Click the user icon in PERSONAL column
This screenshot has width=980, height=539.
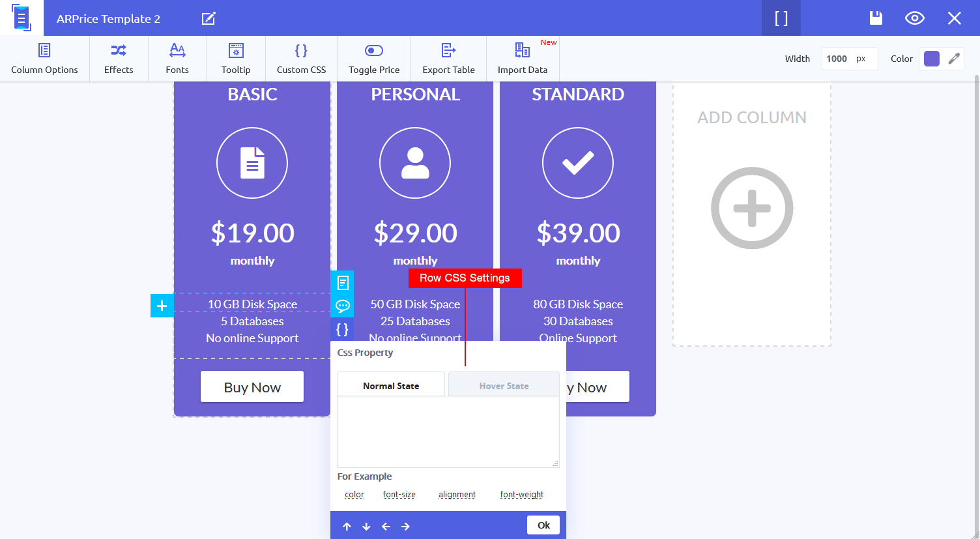(415, 163)
